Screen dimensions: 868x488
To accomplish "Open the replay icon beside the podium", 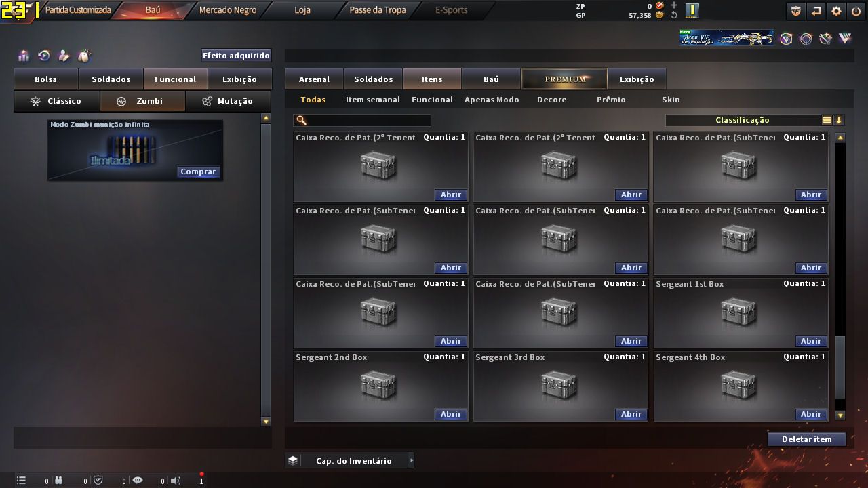I will (44, 56).
